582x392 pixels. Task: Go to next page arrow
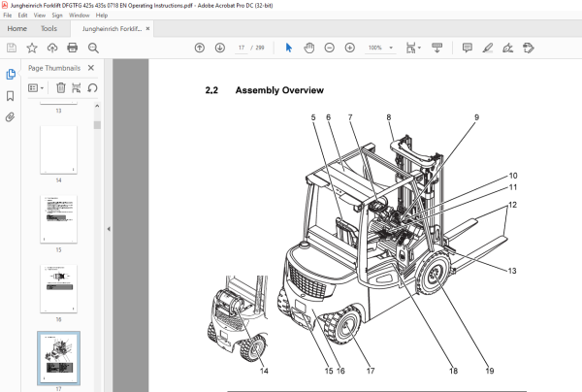(220, 48)
